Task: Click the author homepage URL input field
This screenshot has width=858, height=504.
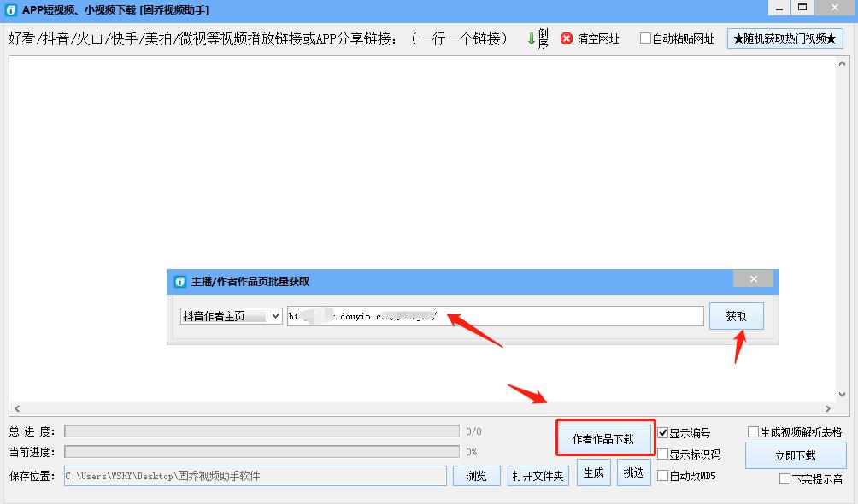Action: pyautogui.click(x=496, y=315)
